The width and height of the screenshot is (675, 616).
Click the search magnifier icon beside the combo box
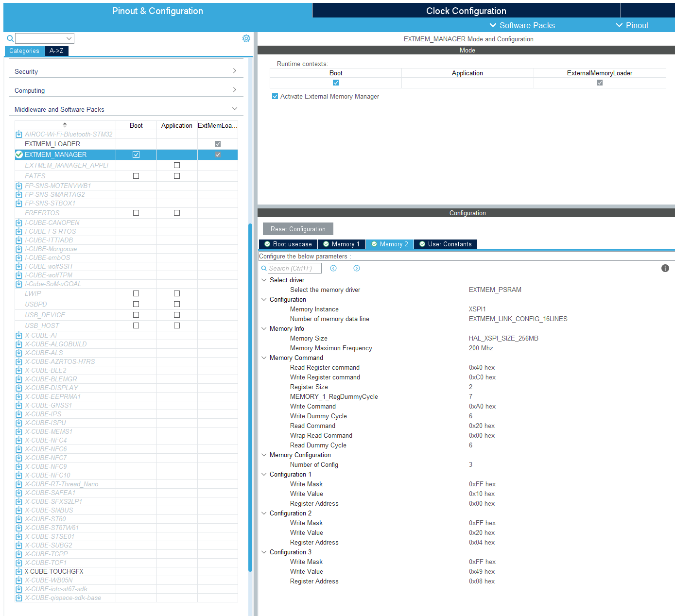(10, 38)
